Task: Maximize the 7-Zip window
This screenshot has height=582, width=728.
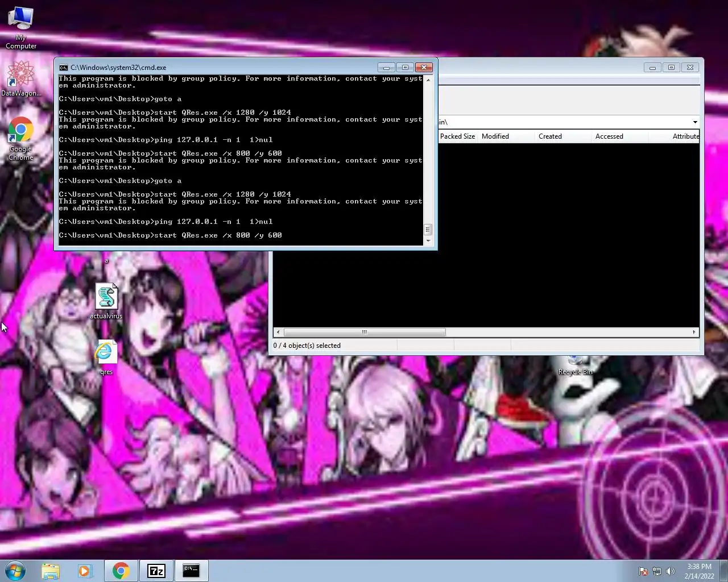Action: [671, 67]
